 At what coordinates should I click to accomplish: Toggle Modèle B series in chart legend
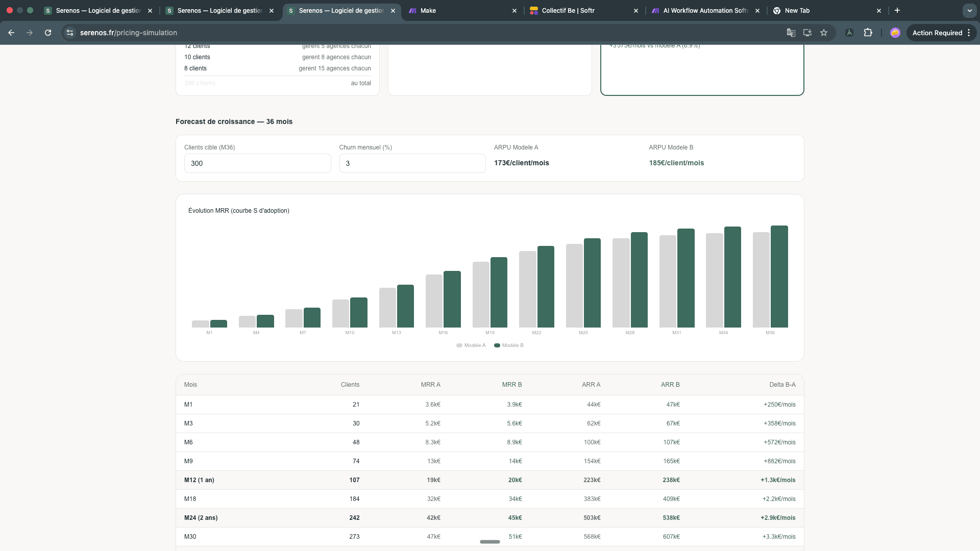click(509, 345)
